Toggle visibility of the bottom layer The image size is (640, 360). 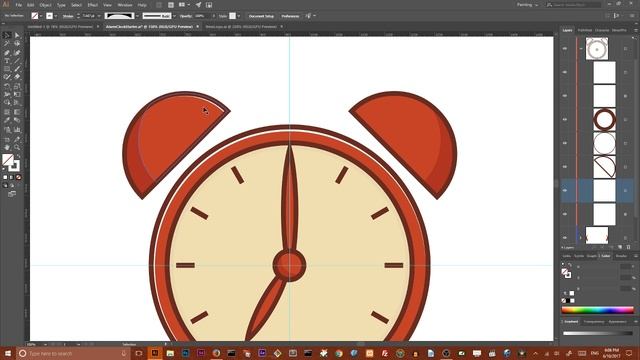click(565, 237)
